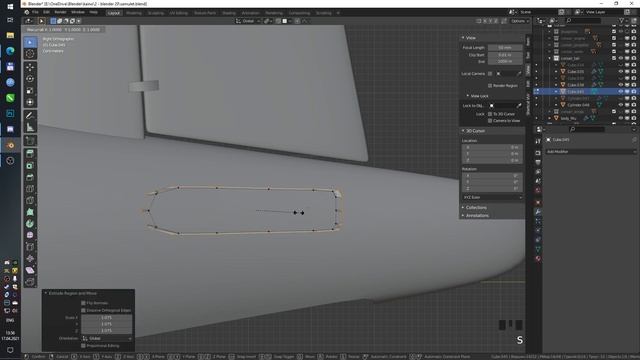
Task: Select Cylinder.048 in the outliner
Action: pos(578,105)
